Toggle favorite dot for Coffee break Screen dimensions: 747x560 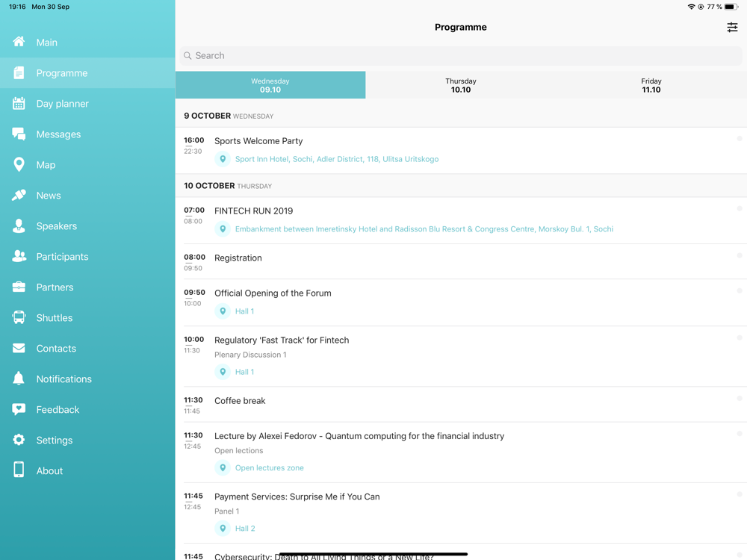[x=740, y=399]
